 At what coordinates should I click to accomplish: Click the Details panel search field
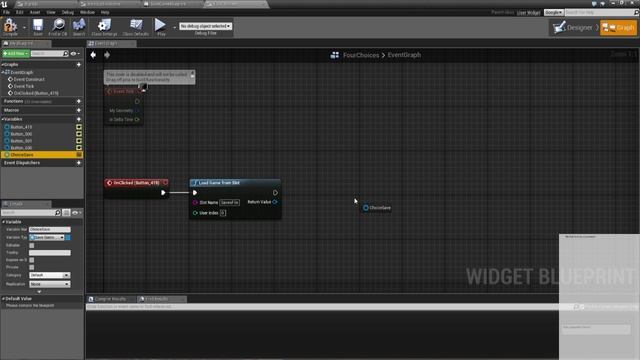point(31,213)
